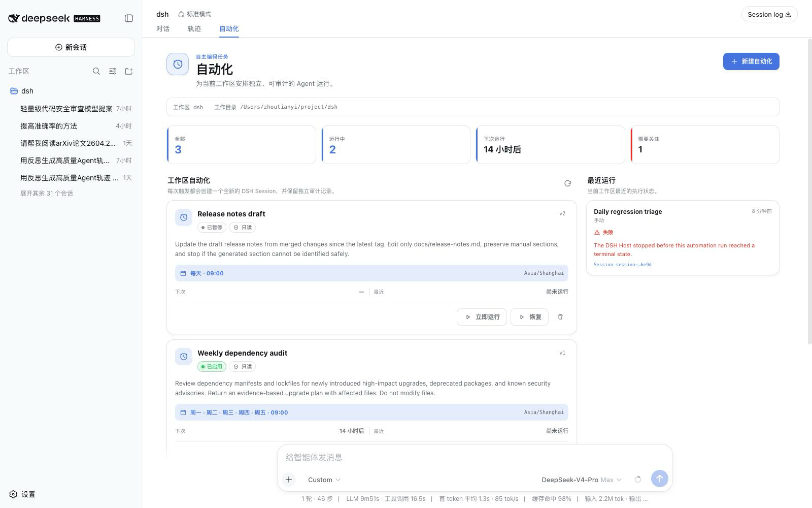The width and height of the screenshot is (812, 508).
Task: Click the standard mode icon label
Action: pyautogui.click(x=194, y=14)
